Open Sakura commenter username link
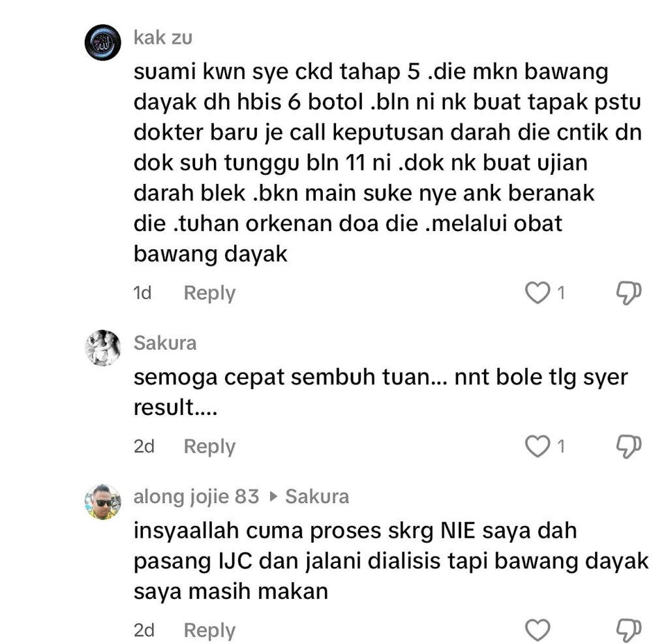The width and height of the screenshot is (668, 644). (x=165, y=343)
